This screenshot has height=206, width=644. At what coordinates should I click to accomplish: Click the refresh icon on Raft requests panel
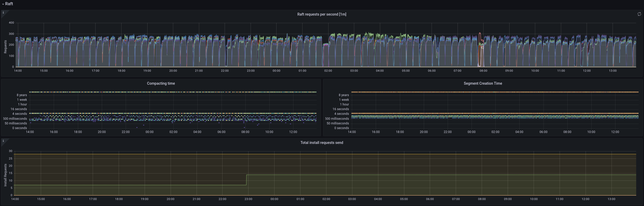[x=639, y=14]
